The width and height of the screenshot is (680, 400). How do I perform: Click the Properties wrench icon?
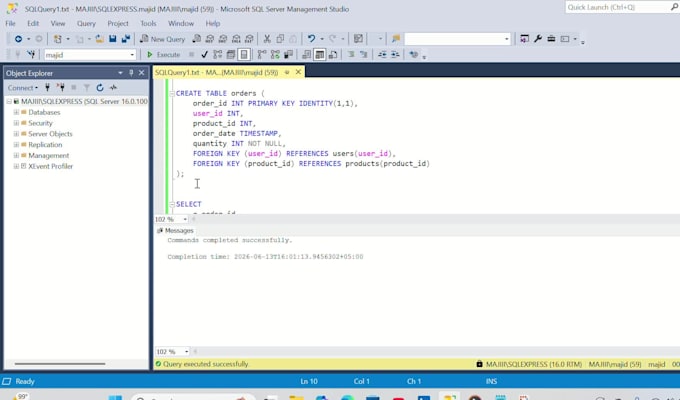click(538, 39)
